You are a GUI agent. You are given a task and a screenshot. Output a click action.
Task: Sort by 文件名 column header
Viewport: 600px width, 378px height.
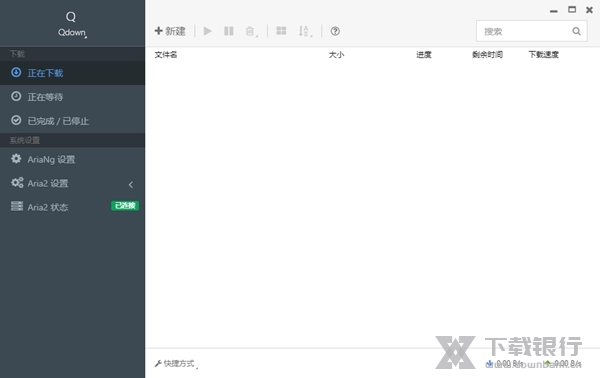coord(166,55)
